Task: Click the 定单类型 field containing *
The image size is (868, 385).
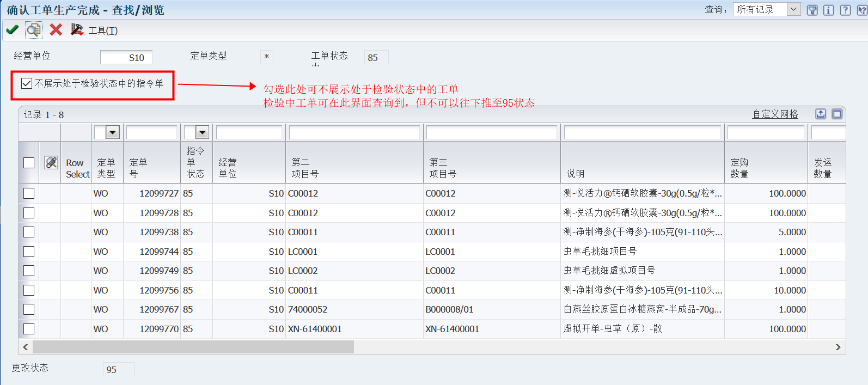Action: [266, 57]
